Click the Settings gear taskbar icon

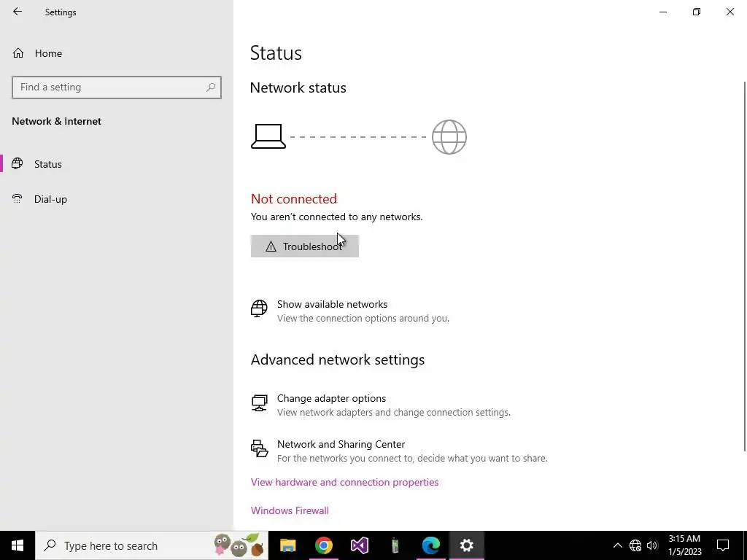[466, 545]
